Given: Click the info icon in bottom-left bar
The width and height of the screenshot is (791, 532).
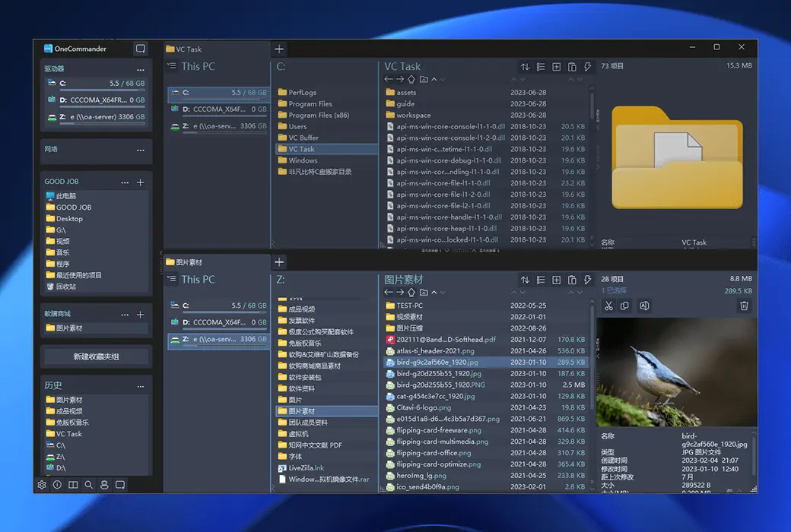Looking at the screenshot, I should (x=57, y=485).
